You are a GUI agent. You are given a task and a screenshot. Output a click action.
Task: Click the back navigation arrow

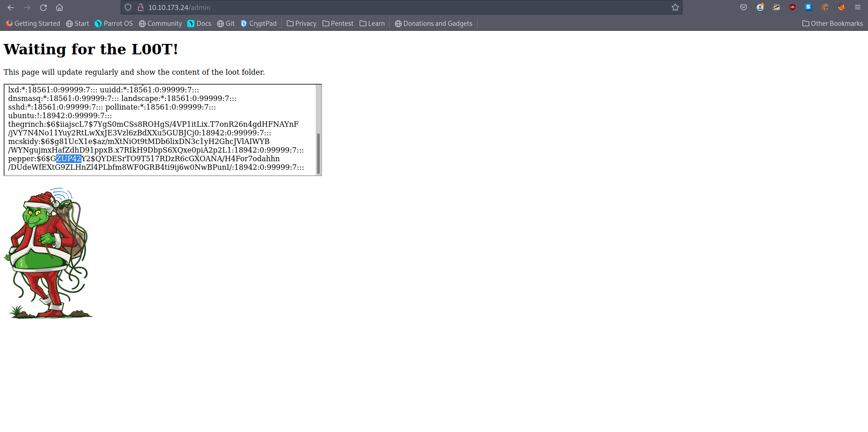(x=11, y=8)
